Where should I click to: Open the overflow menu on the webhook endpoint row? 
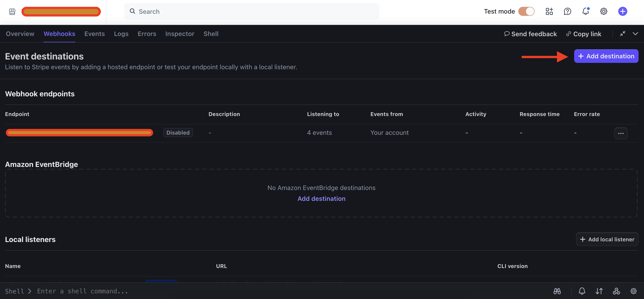coord(621,133)
